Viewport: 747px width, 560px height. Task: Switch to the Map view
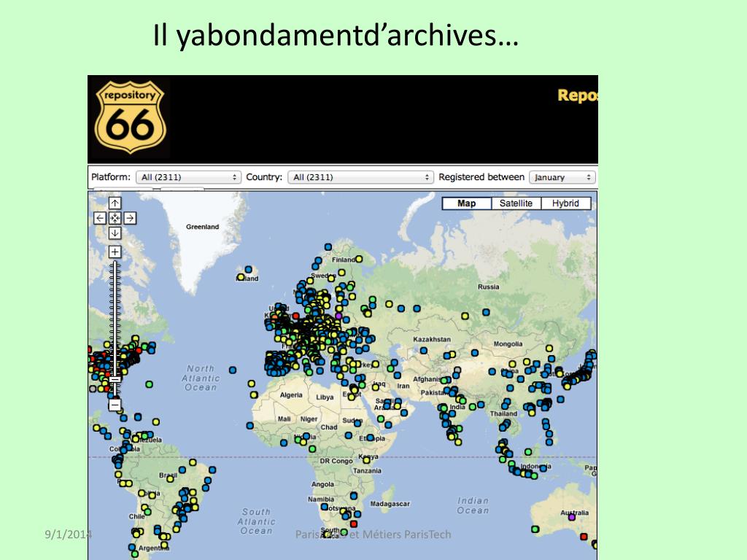click(466, 203)
